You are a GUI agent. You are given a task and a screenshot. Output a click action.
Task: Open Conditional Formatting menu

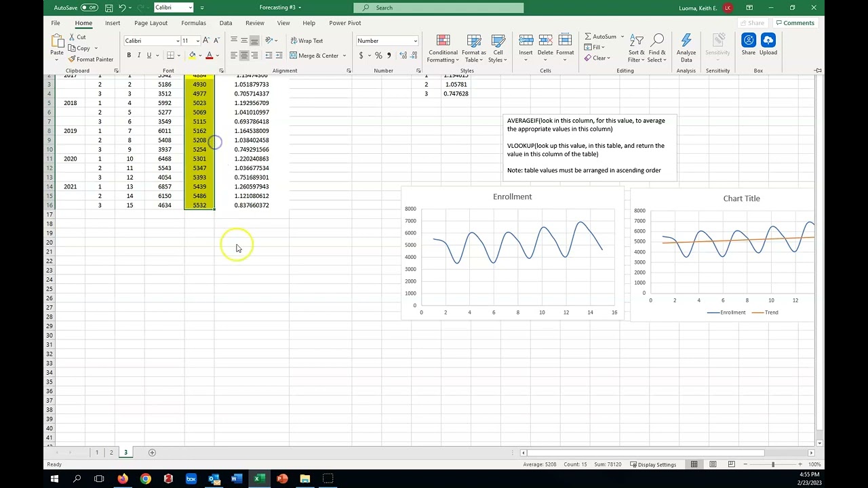point(443,49)
